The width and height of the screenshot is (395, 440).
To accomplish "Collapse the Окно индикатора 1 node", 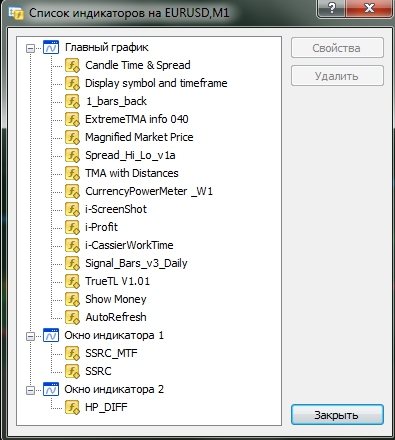I will point(30,337).
